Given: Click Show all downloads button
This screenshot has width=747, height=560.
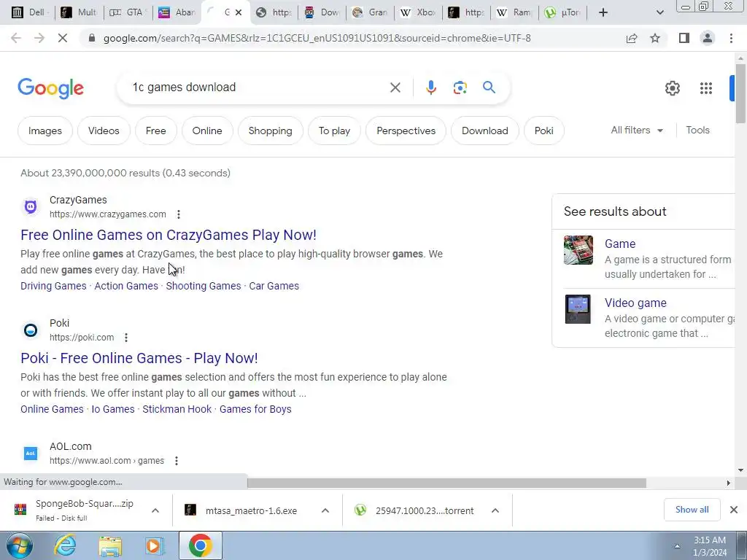Looking at the screenshot, I should point(692,510).
